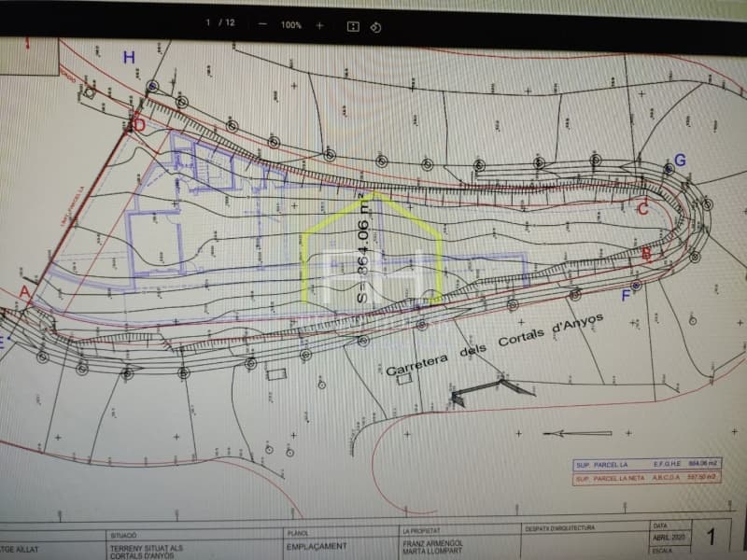Click the red SUP. PARCEL·LA NETA legend box
The width and height of the screenshot is (747, 560).
point(645,477)
